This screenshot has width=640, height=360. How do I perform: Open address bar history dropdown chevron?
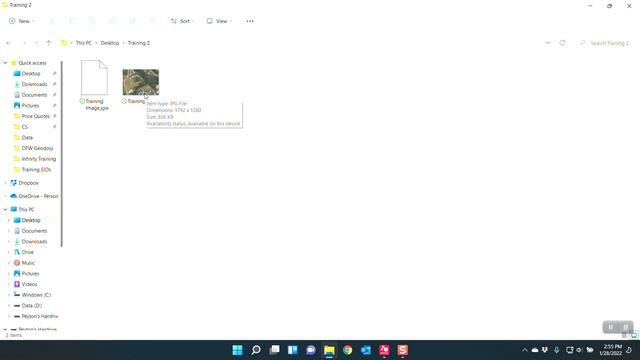[548, 43]
